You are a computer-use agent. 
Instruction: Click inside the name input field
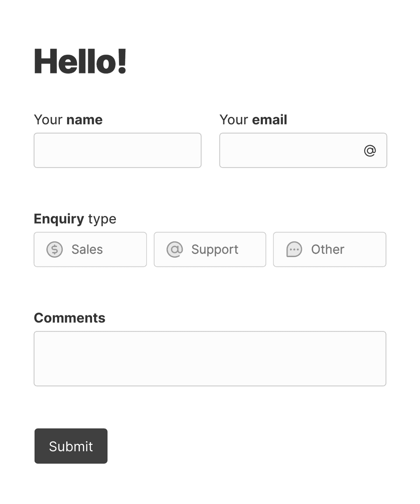[x=117, y=150]
